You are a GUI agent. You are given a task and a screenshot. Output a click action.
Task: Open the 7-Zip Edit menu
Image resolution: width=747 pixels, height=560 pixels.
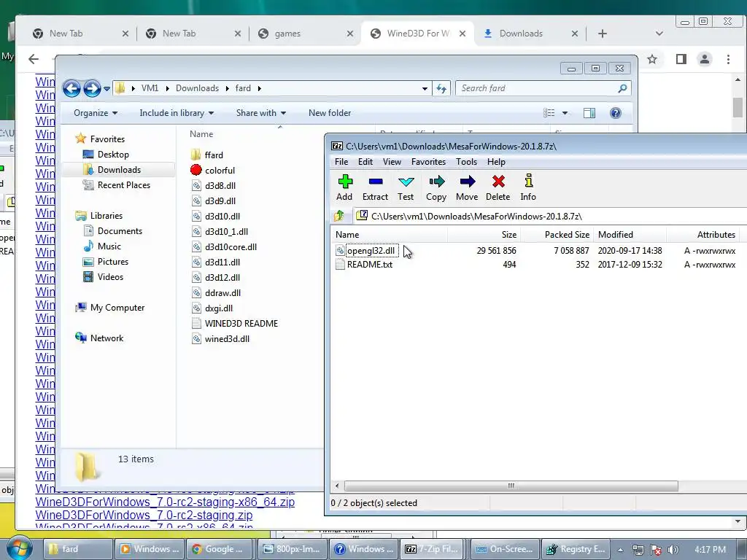tap(365, 161)
